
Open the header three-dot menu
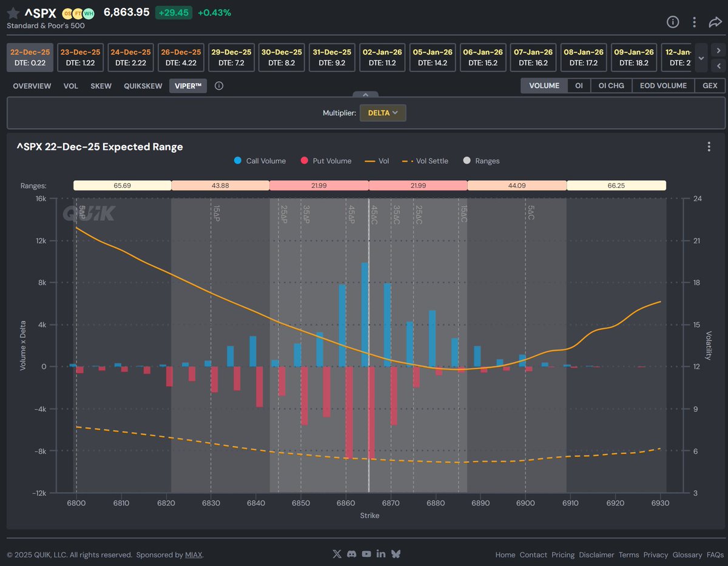(x=694, y=22)
